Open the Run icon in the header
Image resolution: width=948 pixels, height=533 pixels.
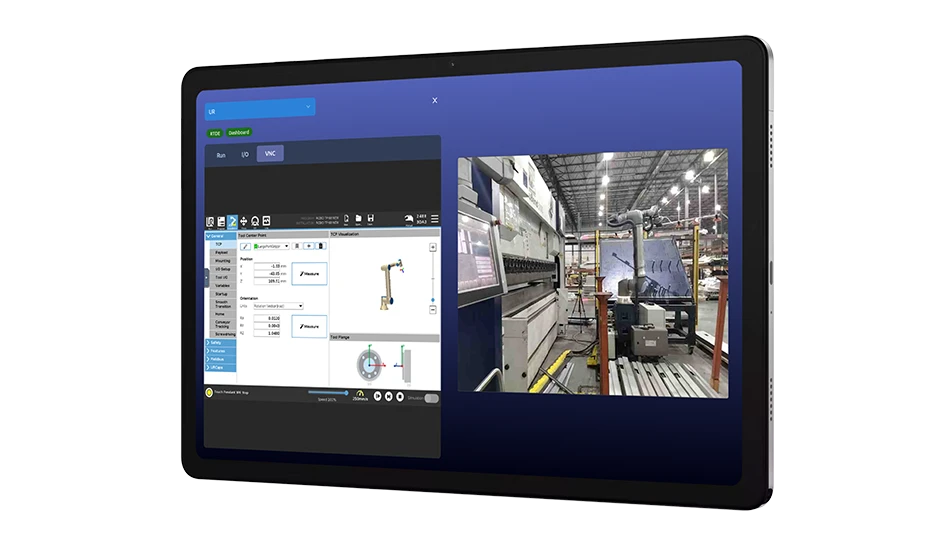click(x=210, y=222)
